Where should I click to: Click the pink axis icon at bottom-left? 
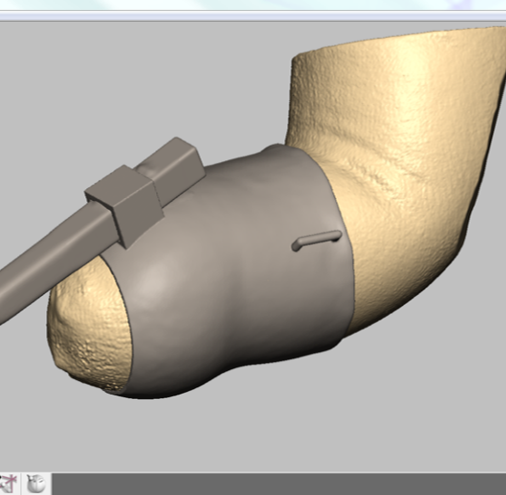point(8,484)
